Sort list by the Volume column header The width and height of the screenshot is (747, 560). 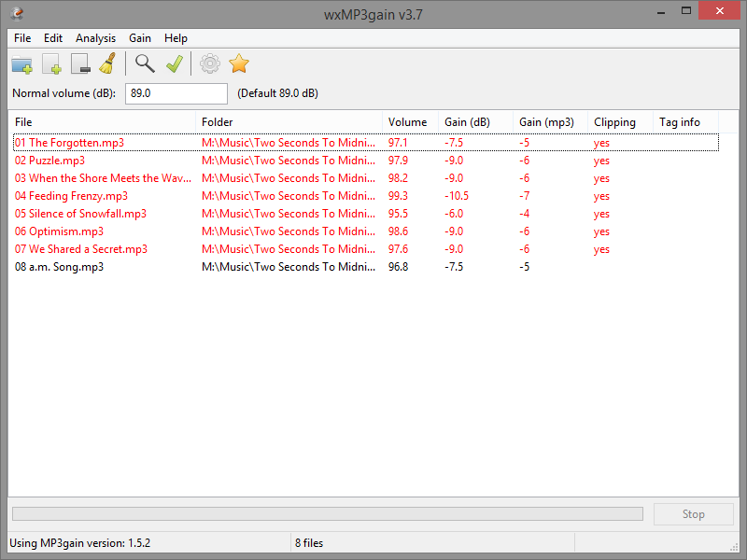pos(408,122)
